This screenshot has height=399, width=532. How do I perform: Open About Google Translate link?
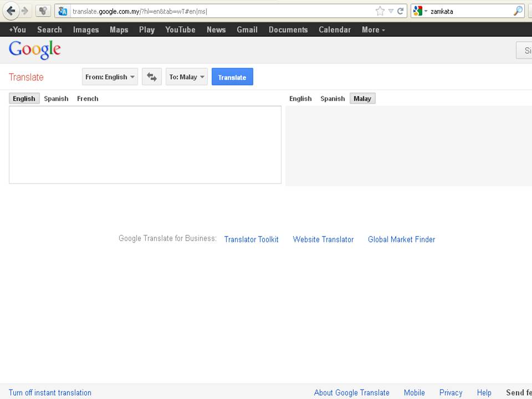(x=351, y=392)
